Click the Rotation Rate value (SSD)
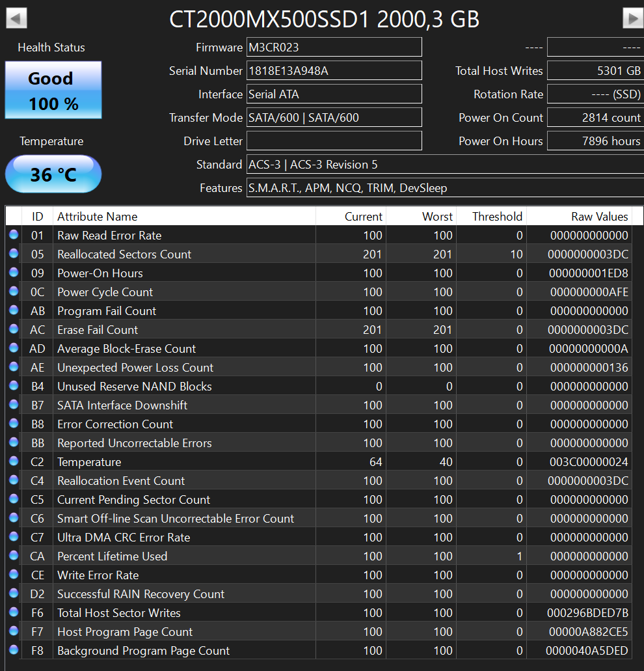Image resolution: width=644 pixels, height=671 pixels. coord(595,94)
